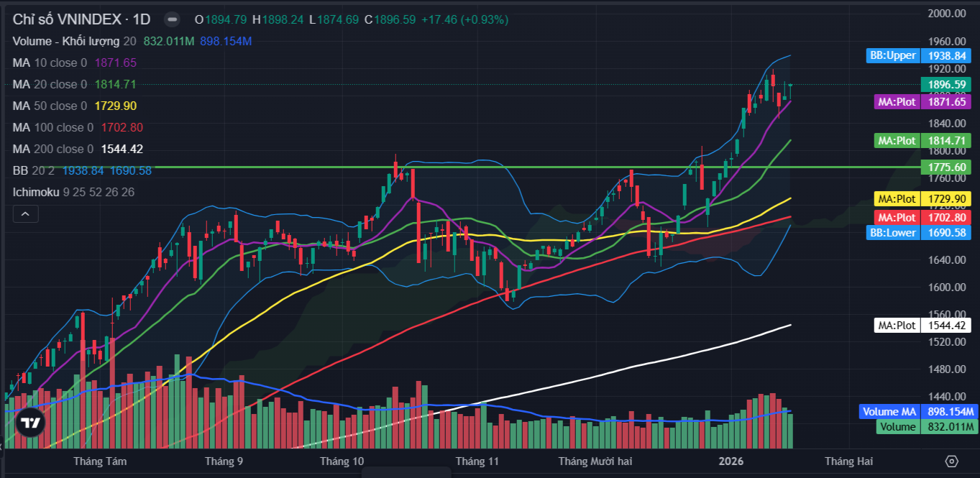
Task: Click the MA 100 close legend entry
Action: point(52,127)
